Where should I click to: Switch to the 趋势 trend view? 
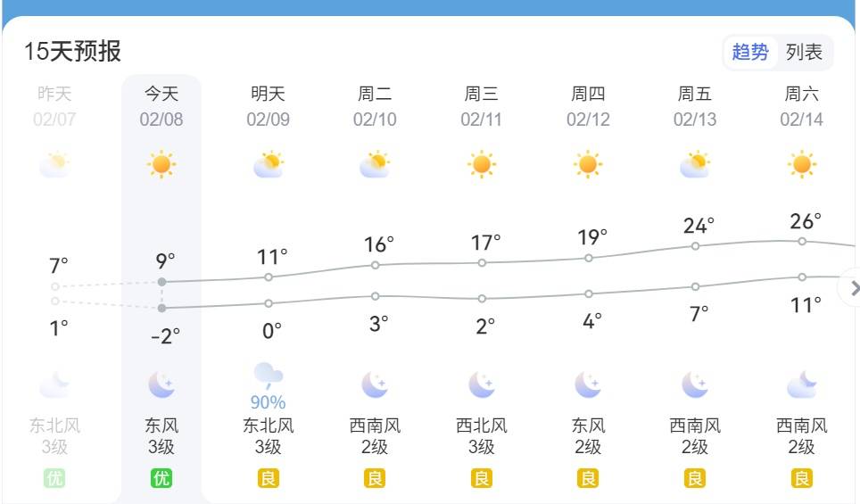point(749,52)
